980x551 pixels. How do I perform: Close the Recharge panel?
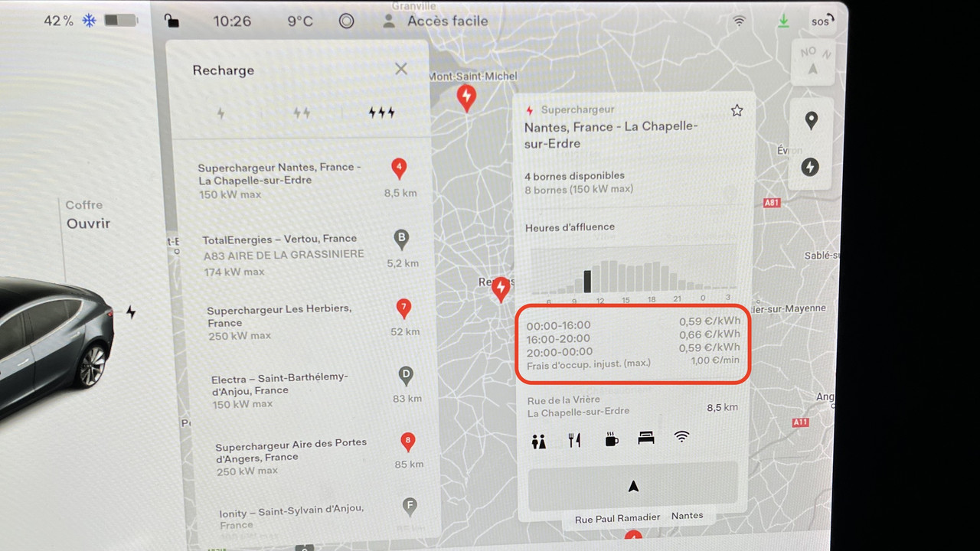click(x=401, y=69)
